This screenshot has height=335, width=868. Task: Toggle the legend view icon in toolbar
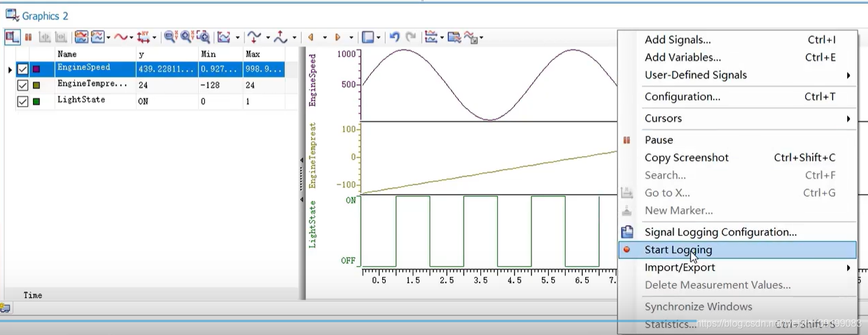(x=12, y=37)
